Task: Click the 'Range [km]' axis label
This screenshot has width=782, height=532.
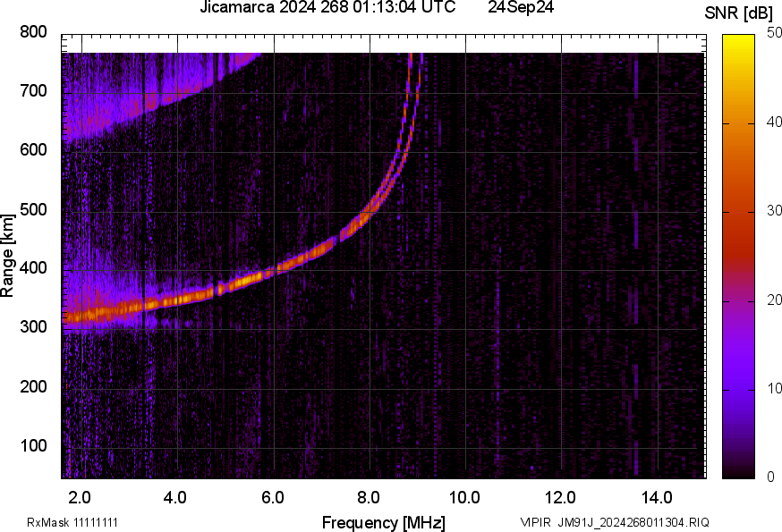Action: click(7, 256)
